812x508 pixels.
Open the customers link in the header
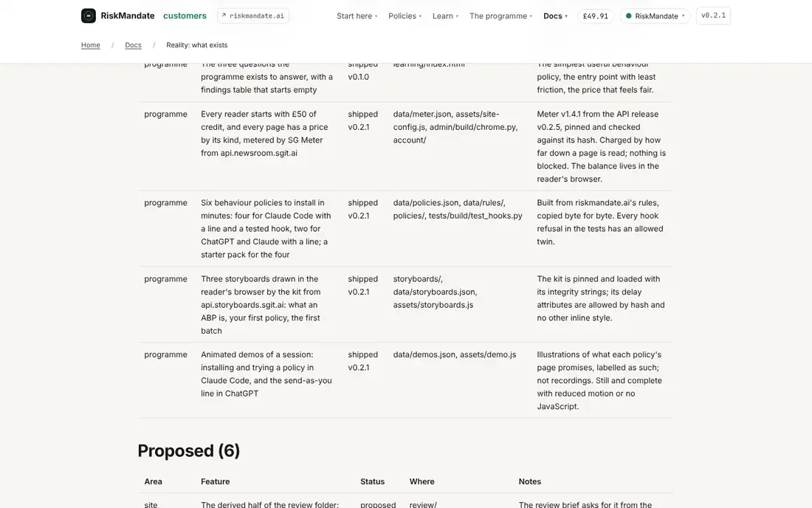(185, 16)
